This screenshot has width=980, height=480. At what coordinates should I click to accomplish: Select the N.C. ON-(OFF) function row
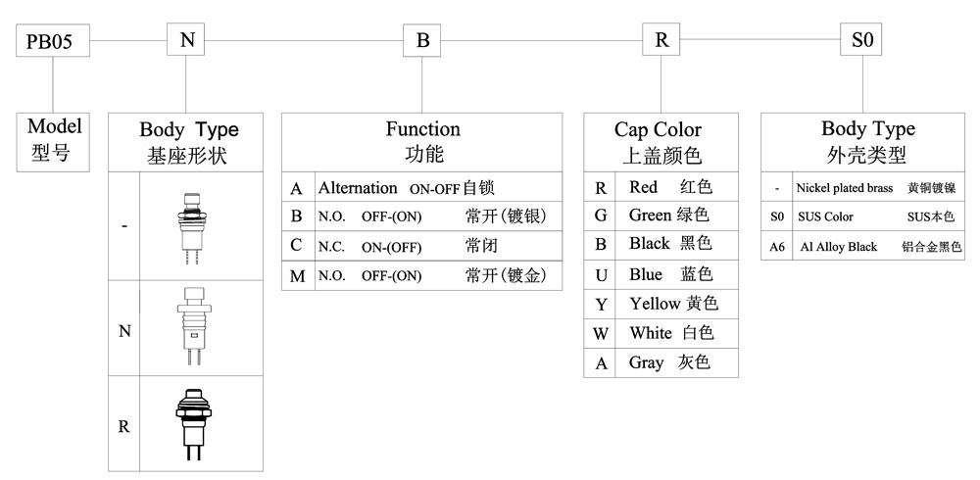[x=421, y=246]
